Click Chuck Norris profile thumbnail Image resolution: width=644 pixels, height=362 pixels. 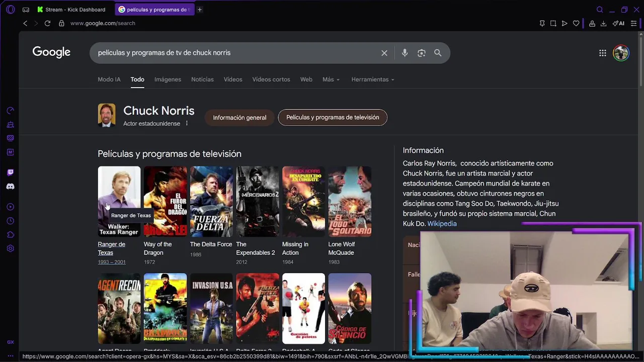(x=107, y=116)
